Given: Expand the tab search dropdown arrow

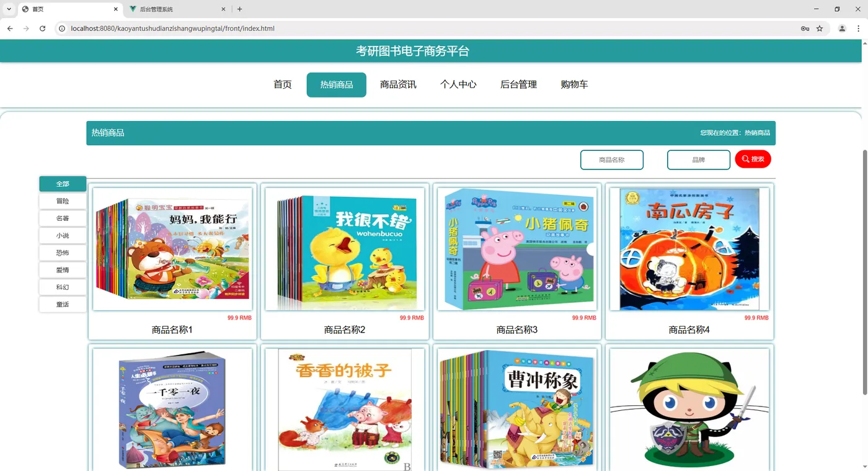Looking at the screenshot, I should coord(9,9).
